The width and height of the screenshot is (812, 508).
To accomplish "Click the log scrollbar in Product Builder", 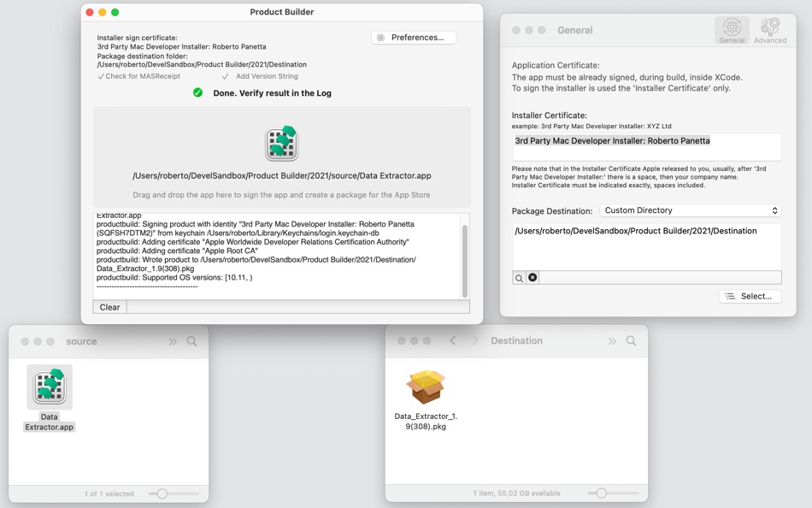I will tap(464, 261).
